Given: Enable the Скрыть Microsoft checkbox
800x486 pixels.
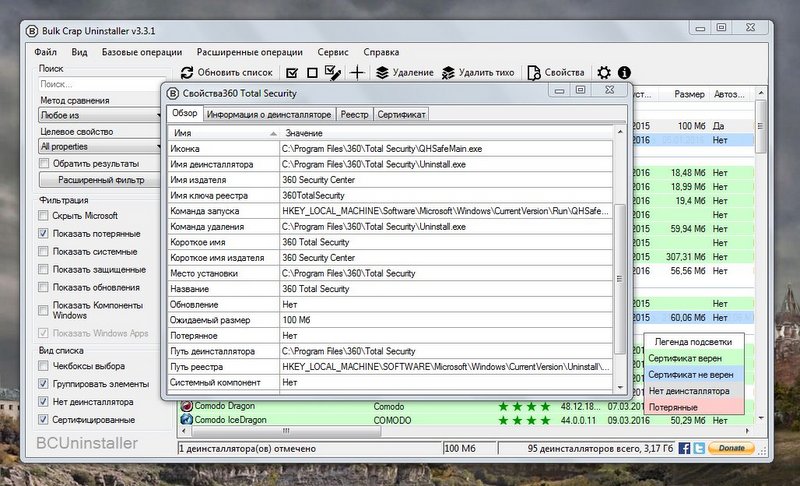Looking at the screenshot, I should pyautogui.click(x=43, y=216).
